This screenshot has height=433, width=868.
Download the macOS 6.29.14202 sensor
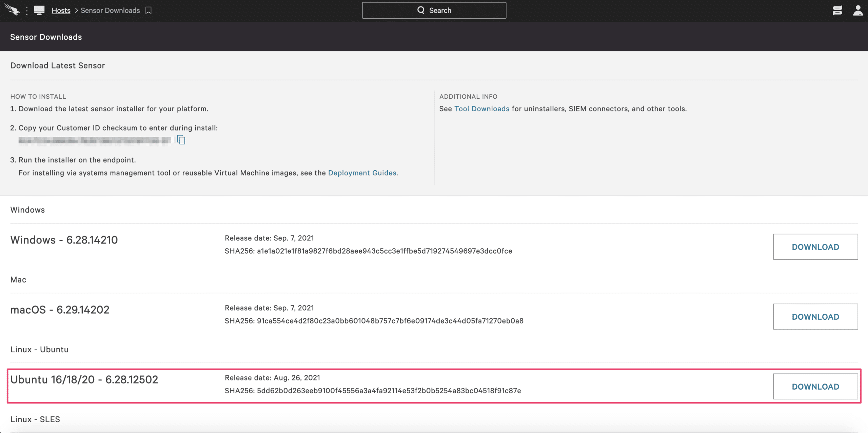click(815, 317)
